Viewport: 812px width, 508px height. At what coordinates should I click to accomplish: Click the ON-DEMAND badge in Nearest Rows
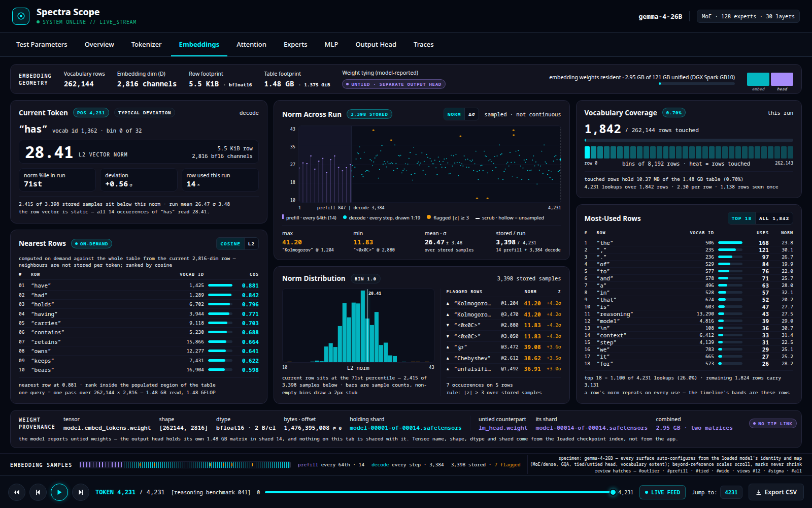[92, 244]
